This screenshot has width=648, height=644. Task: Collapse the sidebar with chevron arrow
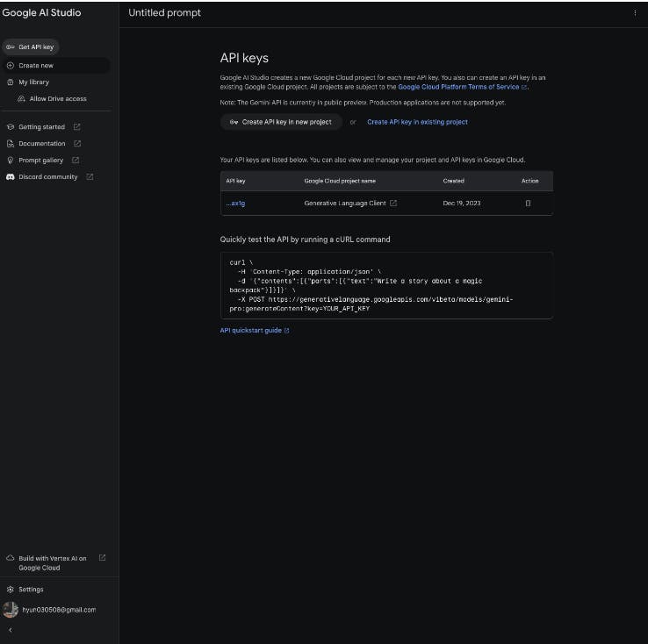[x=11, y=630]
